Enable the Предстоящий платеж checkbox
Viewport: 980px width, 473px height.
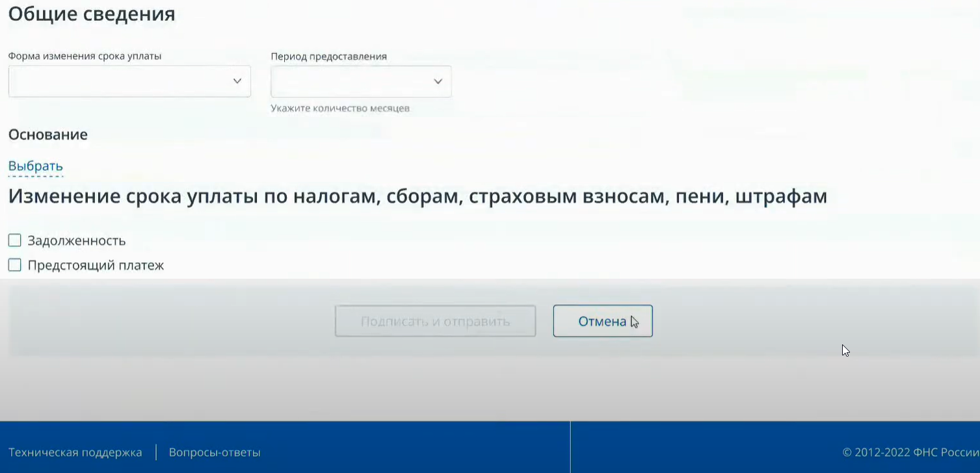(x=14, y=265)
